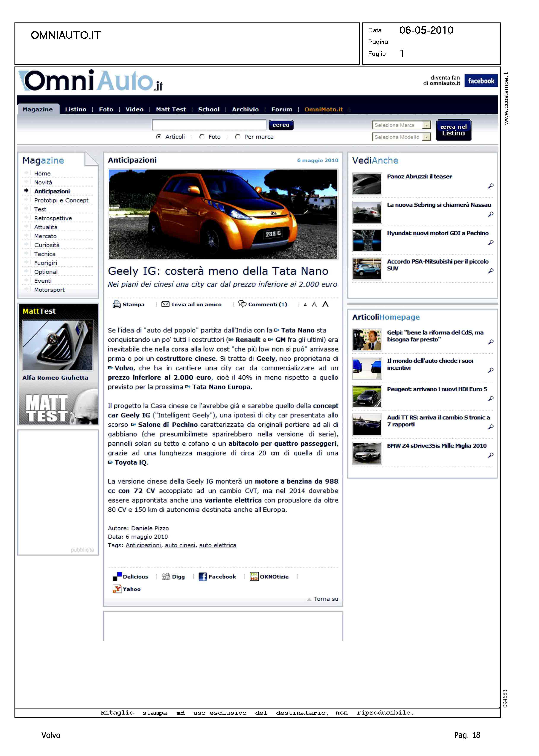Select the Articoli radio button
Screen dimensions: 539x756
159,136
